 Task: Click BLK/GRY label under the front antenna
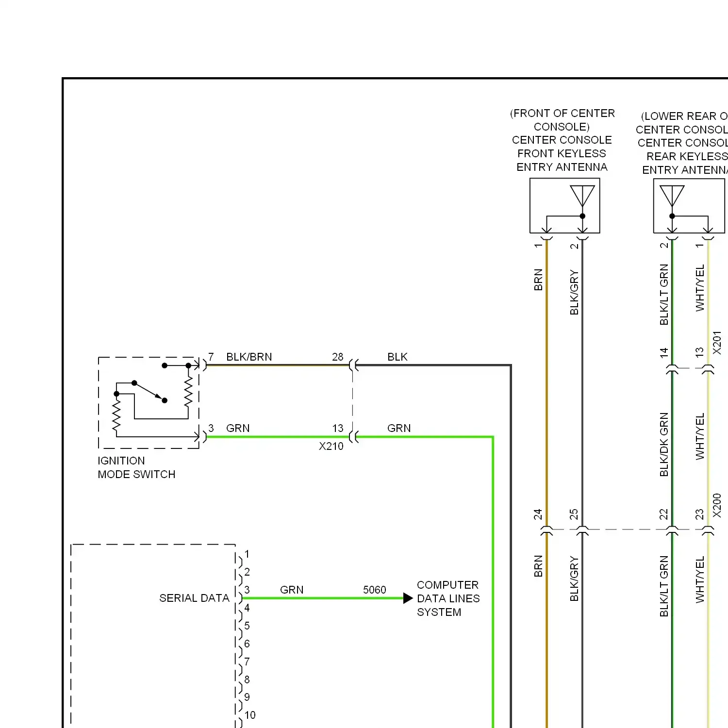click(x=574, y=292)
